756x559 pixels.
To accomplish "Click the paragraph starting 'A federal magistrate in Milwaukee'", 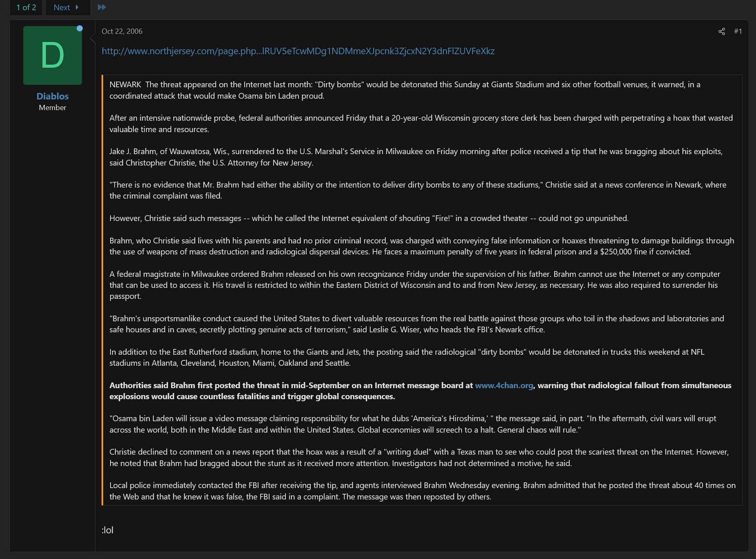I will (415, 285).
